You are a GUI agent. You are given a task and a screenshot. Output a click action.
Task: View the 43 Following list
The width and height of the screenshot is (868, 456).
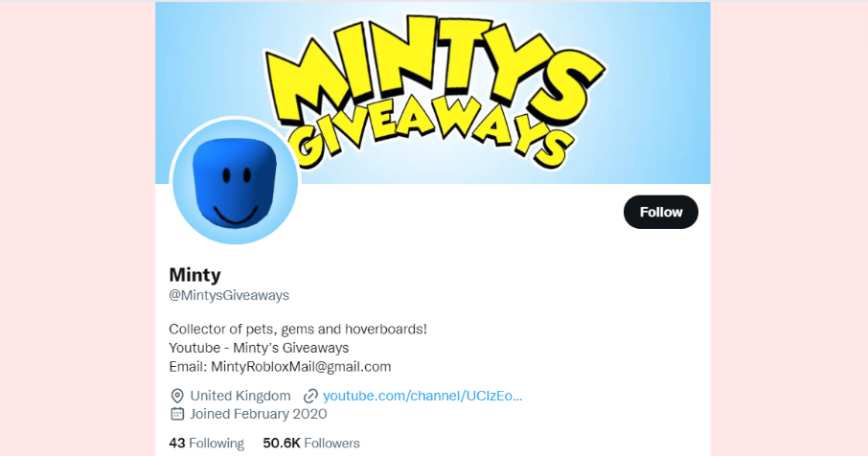(x=207, y=444)
